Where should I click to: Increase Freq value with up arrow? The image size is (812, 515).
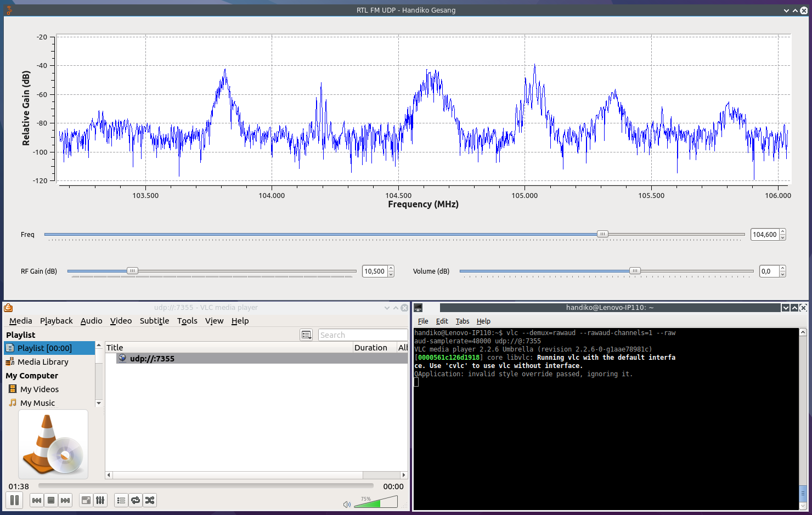tap(782, 231)
